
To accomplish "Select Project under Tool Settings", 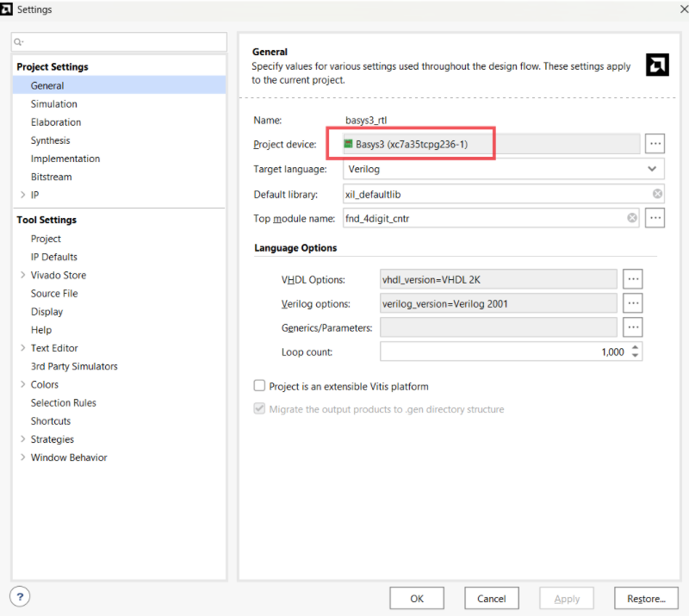I will (x=46, y=239).
